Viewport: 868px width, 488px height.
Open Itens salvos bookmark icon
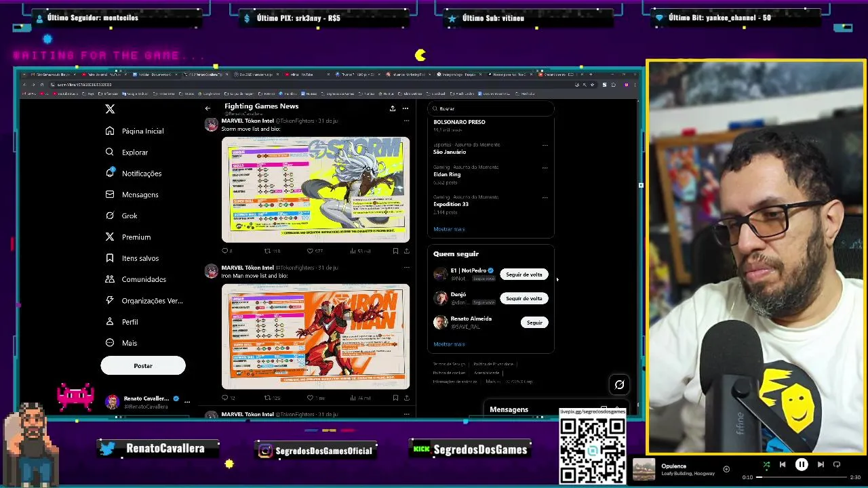tap(110, 258)
